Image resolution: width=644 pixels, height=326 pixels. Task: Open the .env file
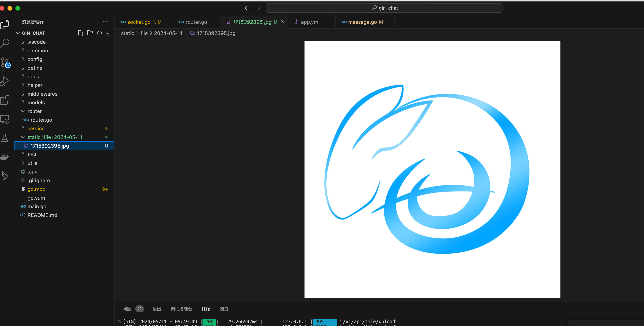pyautogui.click(x=64, y=172)
